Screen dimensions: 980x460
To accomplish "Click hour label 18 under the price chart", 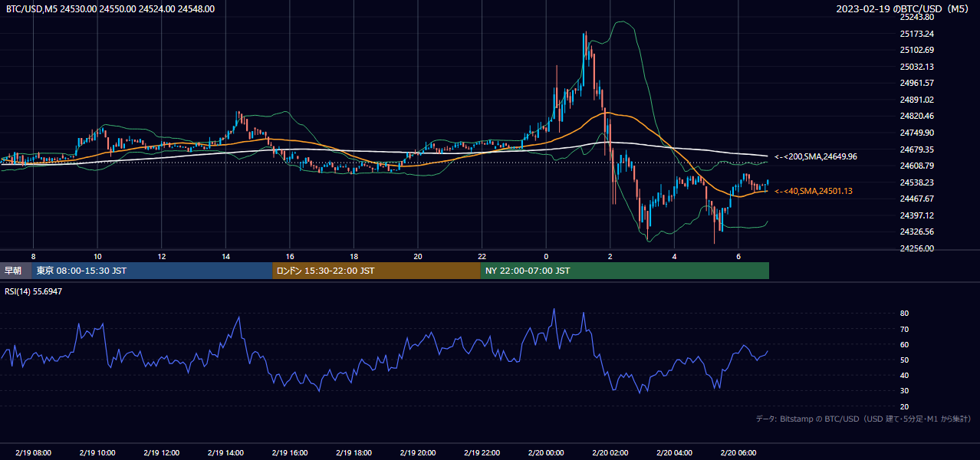I will coord(354,256).
